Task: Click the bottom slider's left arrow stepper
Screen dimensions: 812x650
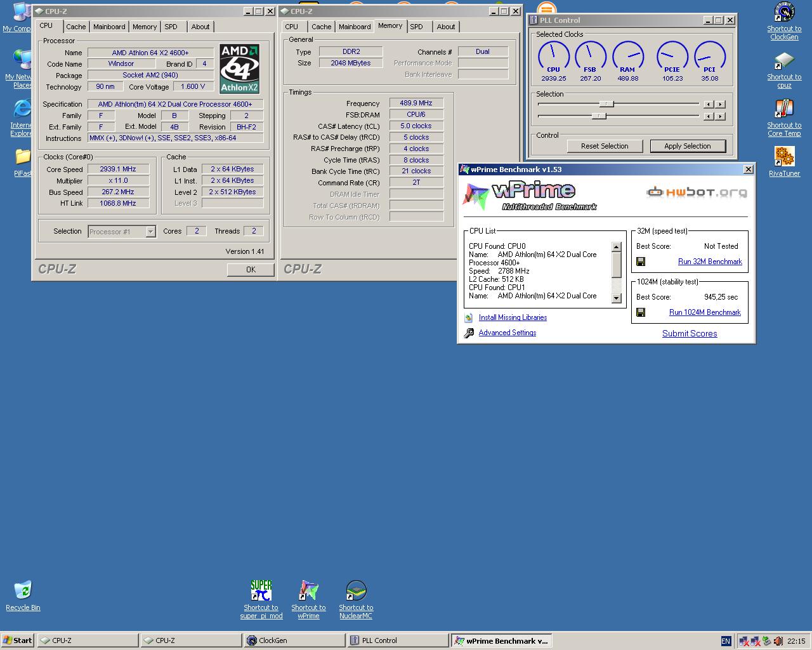Action: [x=708, y=116]
